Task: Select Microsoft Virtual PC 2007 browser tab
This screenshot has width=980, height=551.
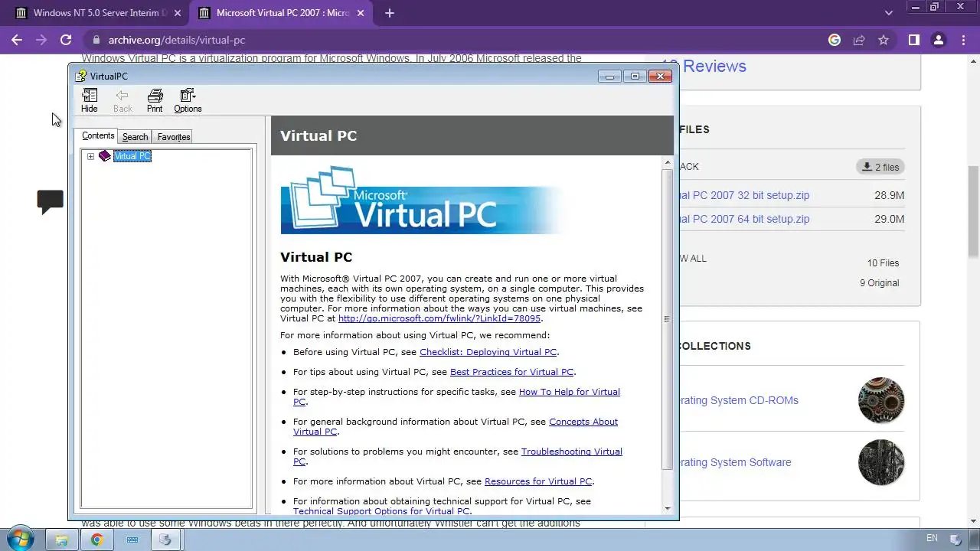Action: coord(282,13)
